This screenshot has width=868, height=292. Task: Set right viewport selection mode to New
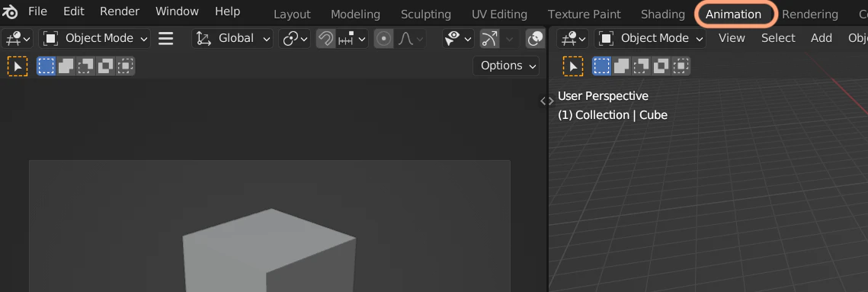[x=602, y=66]
